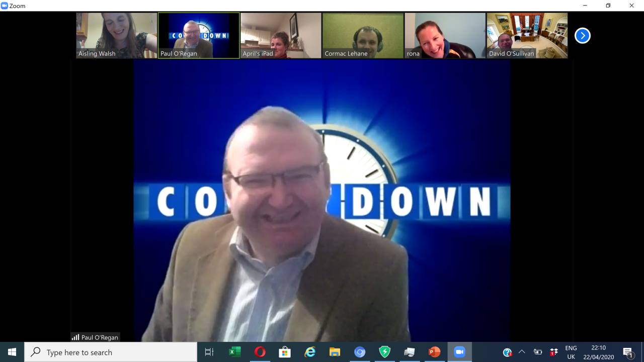
Task: Open the Action Center notifications
Action: pos(628,352)
